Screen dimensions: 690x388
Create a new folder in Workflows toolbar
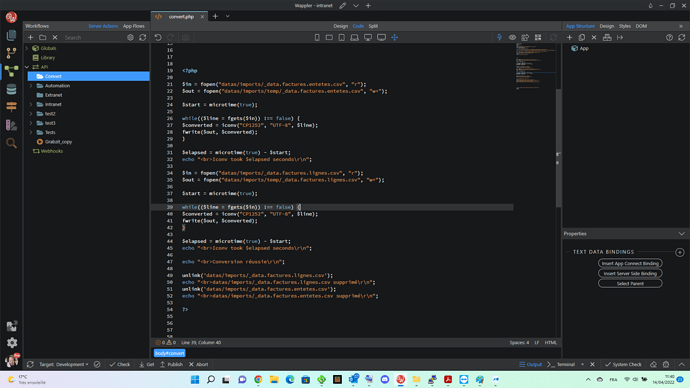[43, 38]
